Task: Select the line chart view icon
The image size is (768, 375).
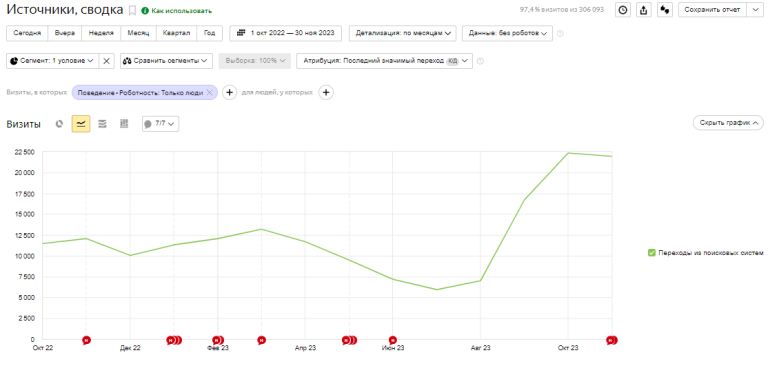Action: [81, 124]
